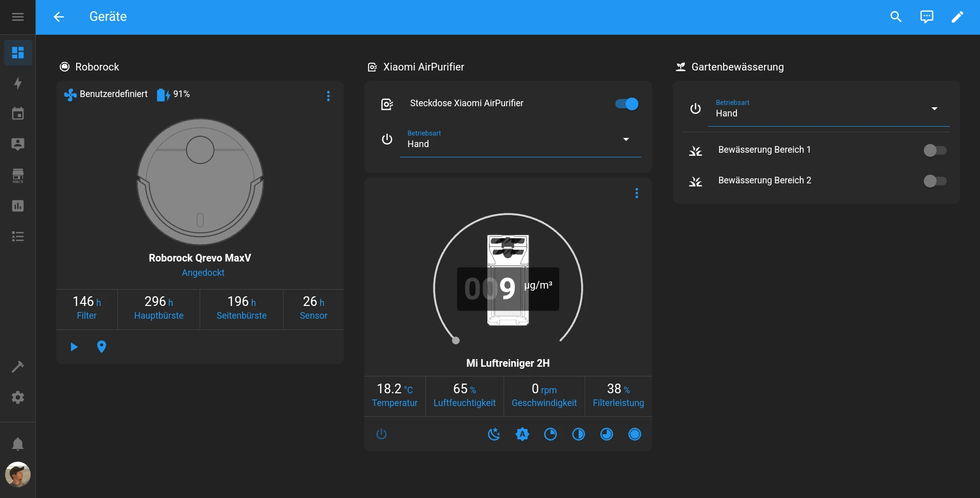The image size is (980, 498).
Task: Click the Steckdose AirPurifier plug icon
Action: click(387, 104)
